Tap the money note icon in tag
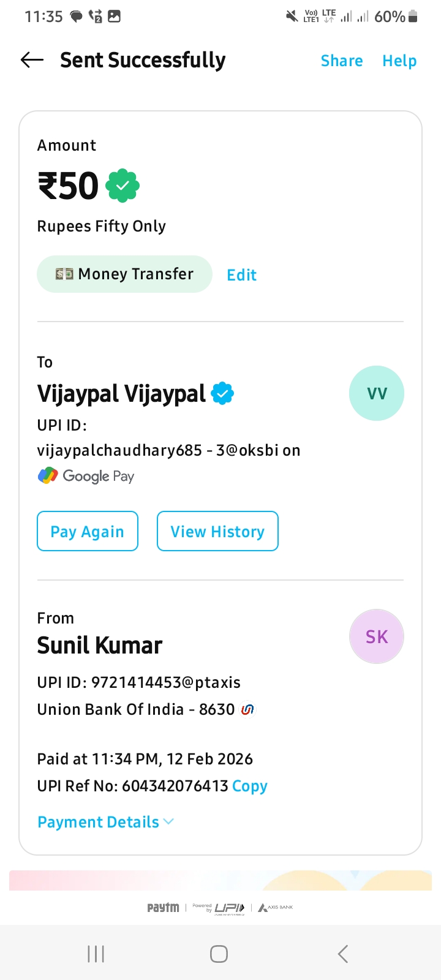Viewport: 441px width, 980px height. click(x=64, y=274)
